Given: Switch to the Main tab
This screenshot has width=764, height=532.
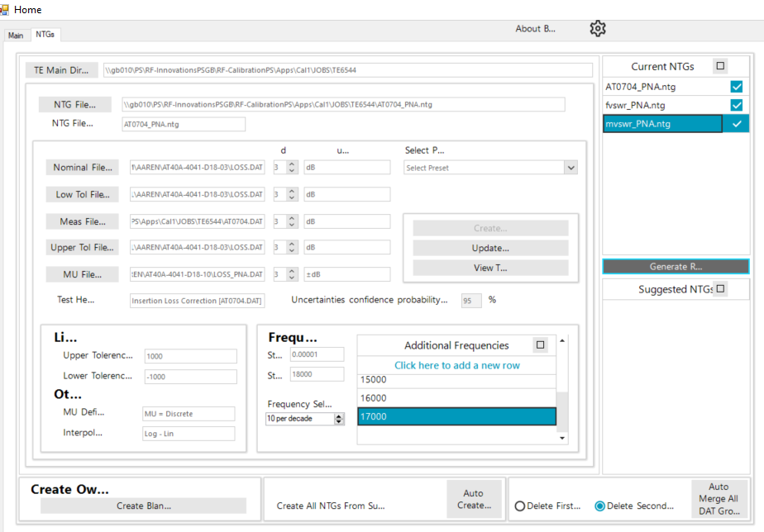Looking at the screenshot, I should point(16,36).
